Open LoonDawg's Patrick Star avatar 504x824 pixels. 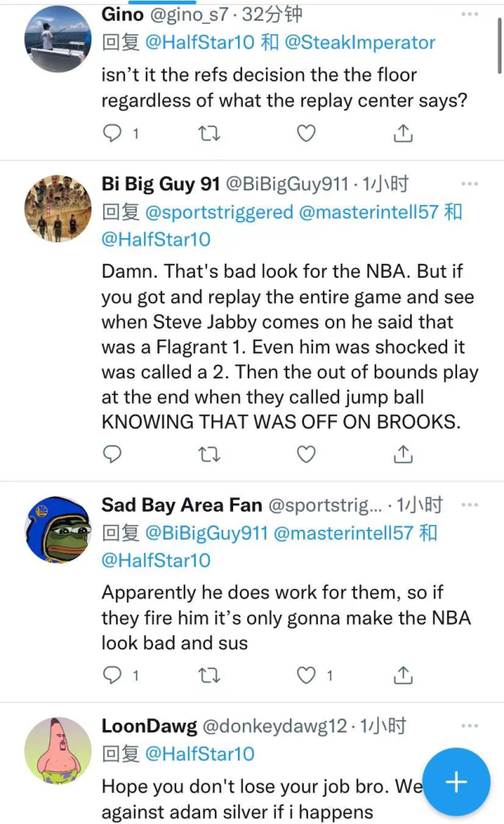click(x=58, y=750)
